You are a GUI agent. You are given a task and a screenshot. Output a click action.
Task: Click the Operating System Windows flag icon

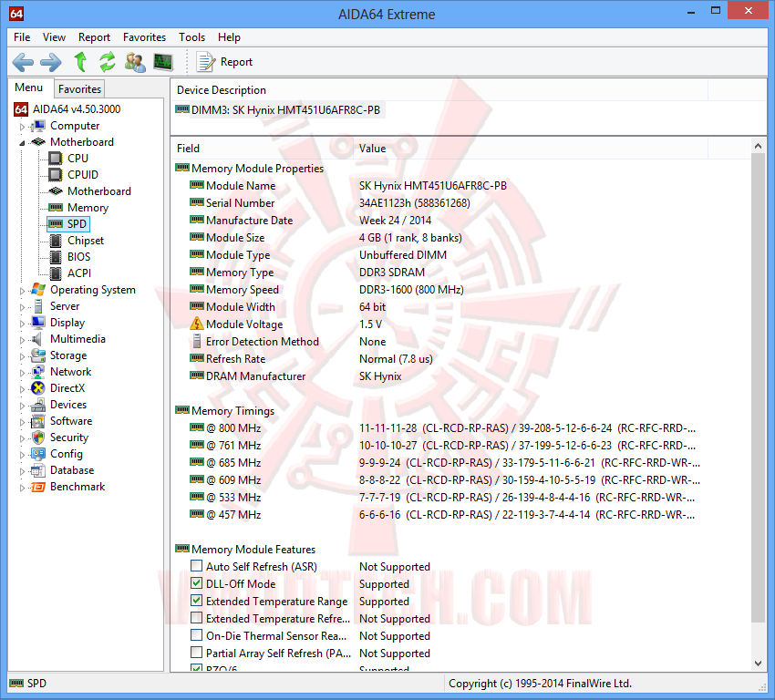tap(38, 290)
